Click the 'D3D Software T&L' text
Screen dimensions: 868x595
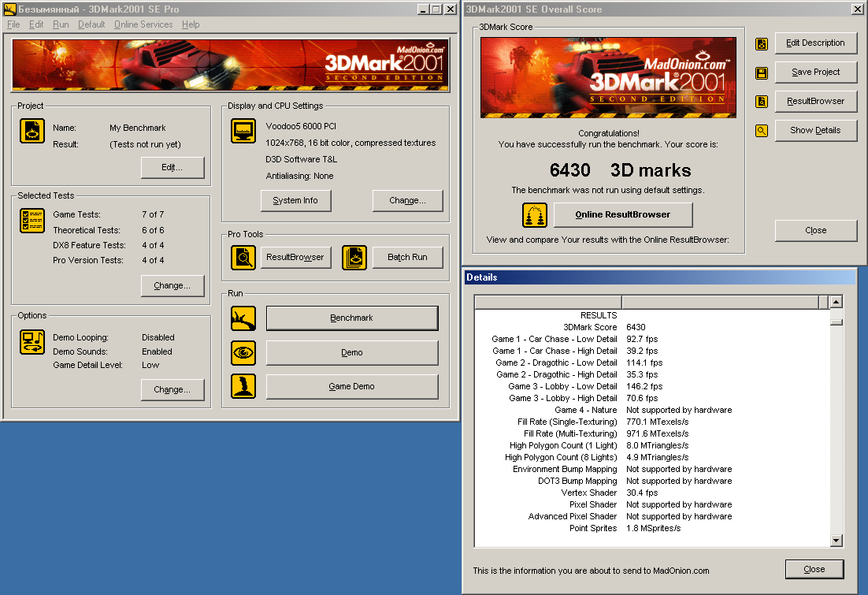[x=301, y=159]
